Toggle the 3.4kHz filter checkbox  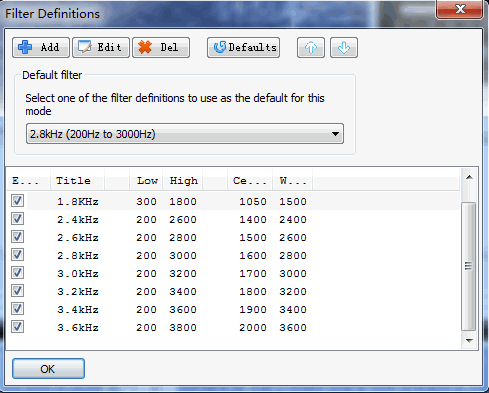[x=17, y=309]
